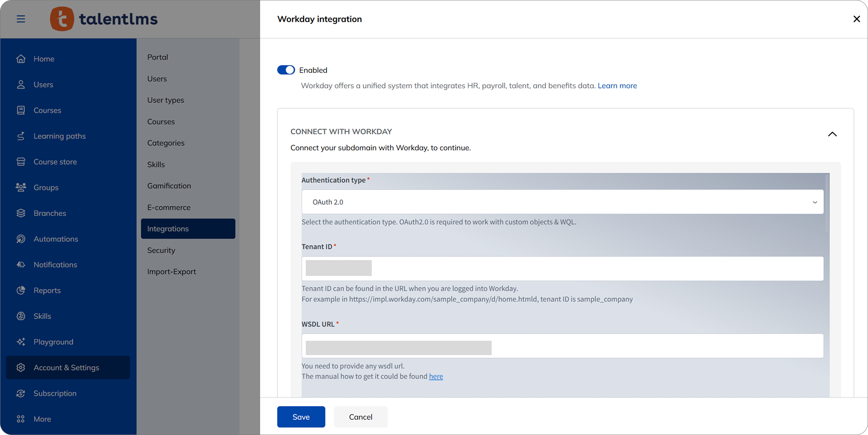Image resolution: width=868 pixels, height=435 pixels.
Task: Click the Account & Settings gear icon
Action: click(21, 368)
